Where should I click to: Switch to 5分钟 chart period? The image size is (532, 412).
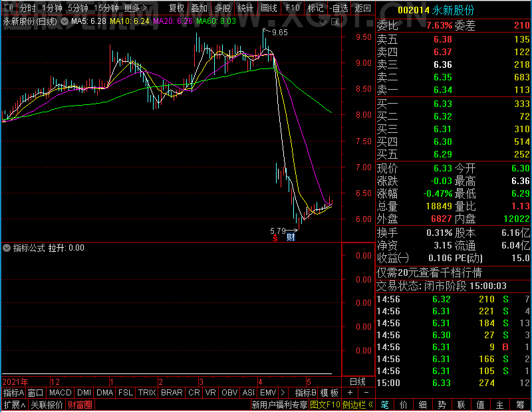tap(78, 8)
